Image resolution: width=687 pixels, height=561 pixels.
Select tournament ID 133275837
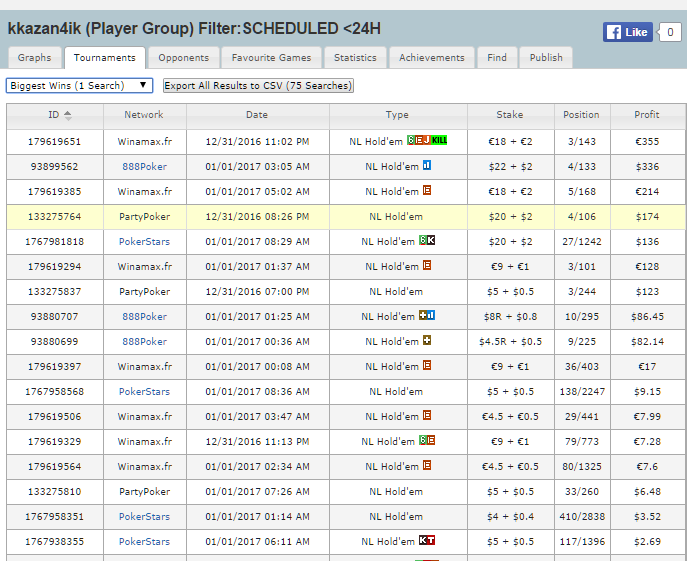[54, 291]
